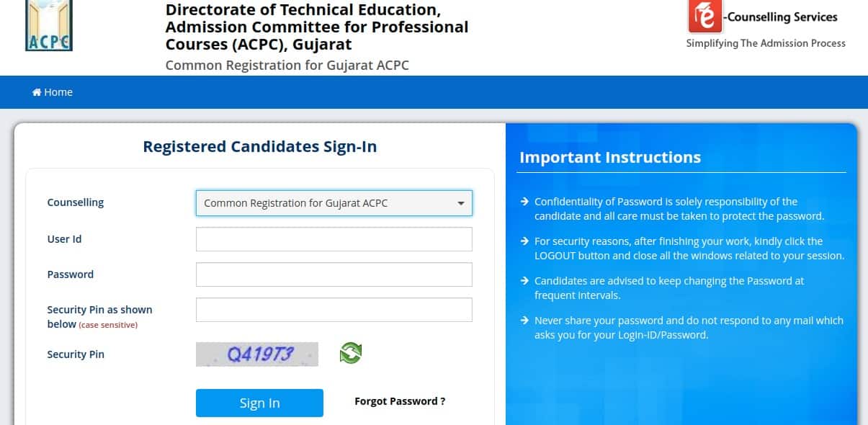Refresh the security pin captcha

(351, 353)
